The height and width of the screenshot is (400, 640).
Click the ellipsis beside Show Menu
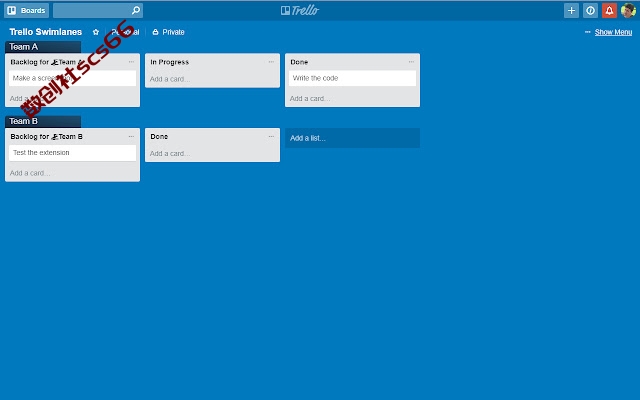click(x=588, y=32)
